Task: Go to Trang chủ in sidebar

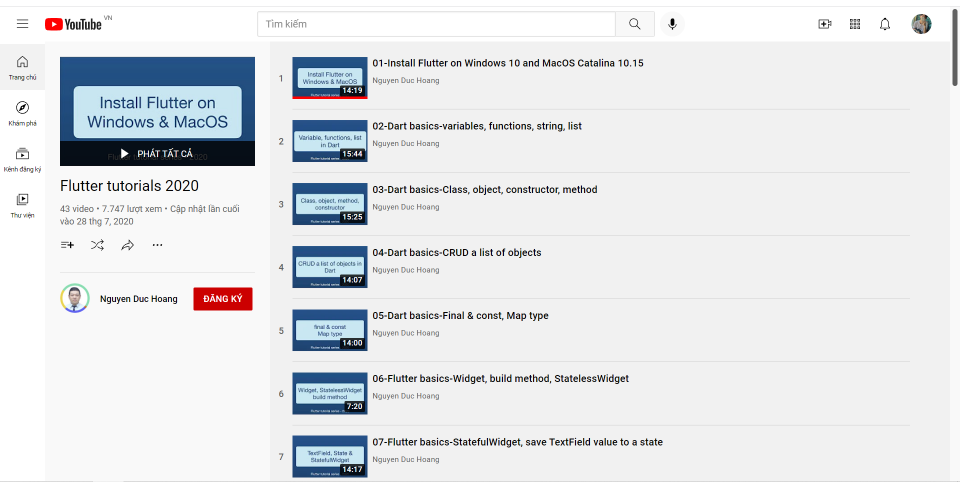Action: pos(23,67)
